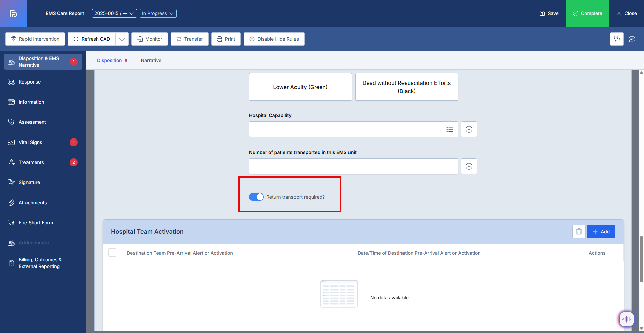Print the report

(226, 39)
